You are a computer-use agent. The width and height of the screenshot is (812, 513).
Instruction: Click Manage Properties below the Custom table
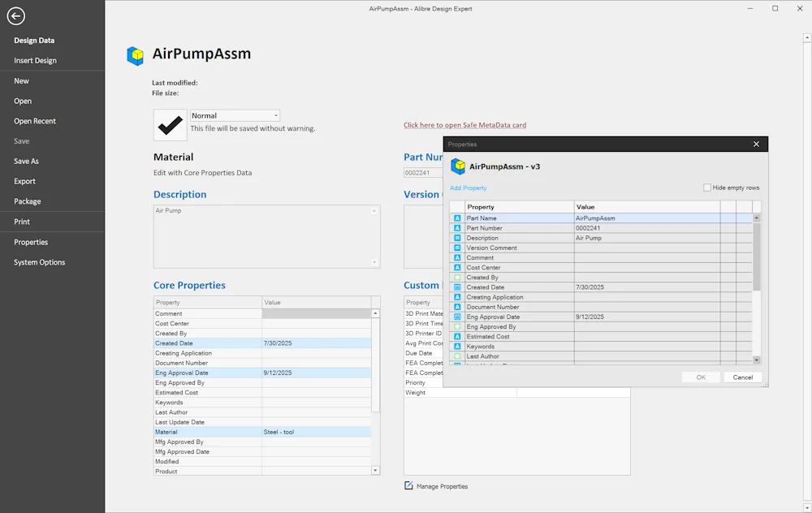(442, 486)
